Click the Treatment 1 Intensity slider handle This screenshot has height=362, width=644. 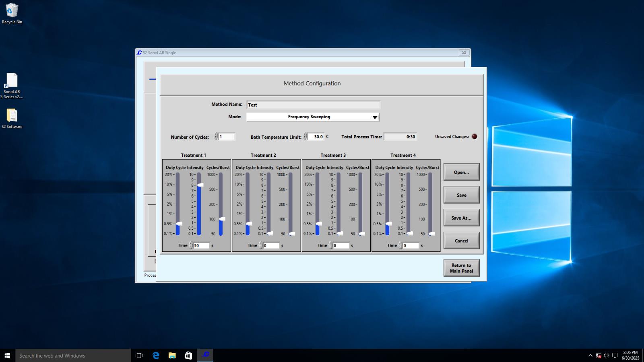[200, 185]
